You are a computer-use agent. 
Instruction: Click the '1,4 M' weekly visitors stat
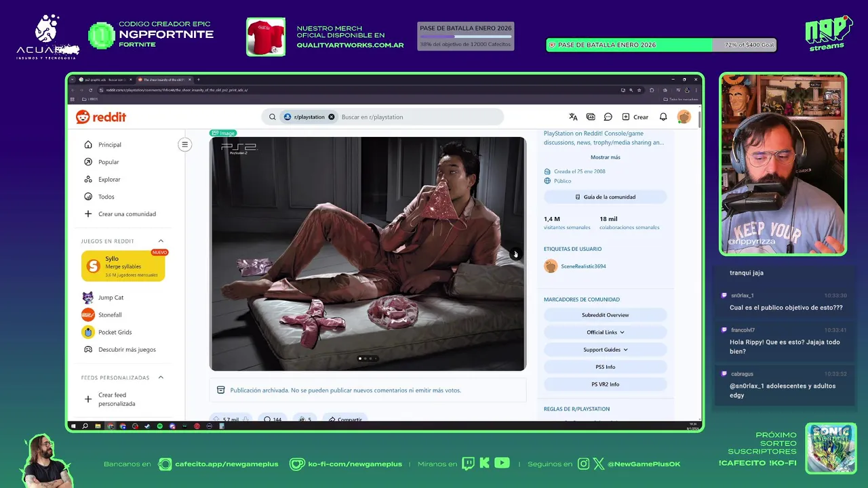click(552, 219)
